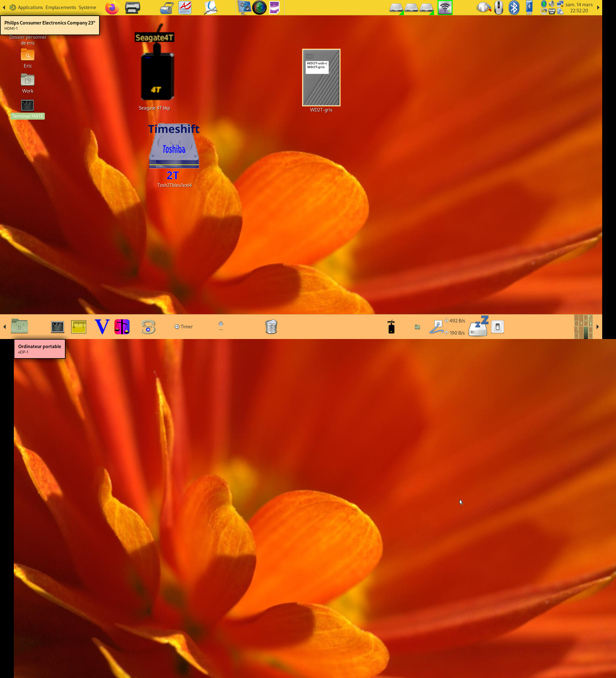Open the Applications menu
Image resolution: width=616 pixels, height=678 pixels.
tap(30, 8)
